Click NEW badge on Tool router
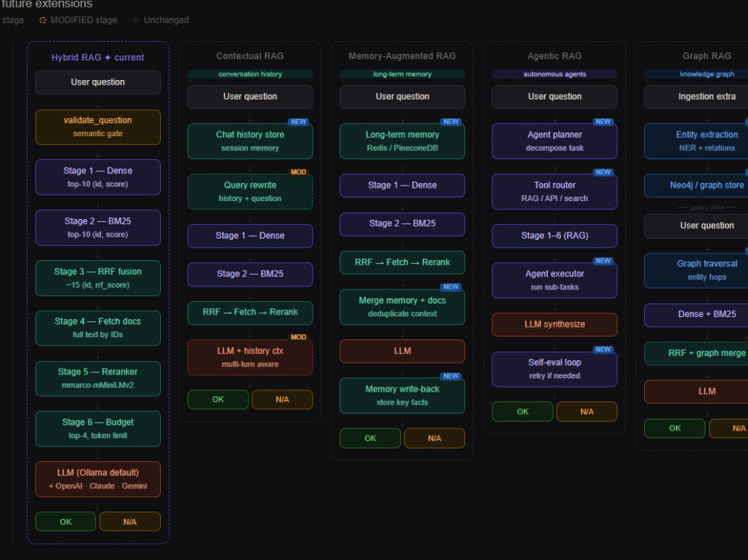This screenshot has height=560, width=748. (603, 172)
